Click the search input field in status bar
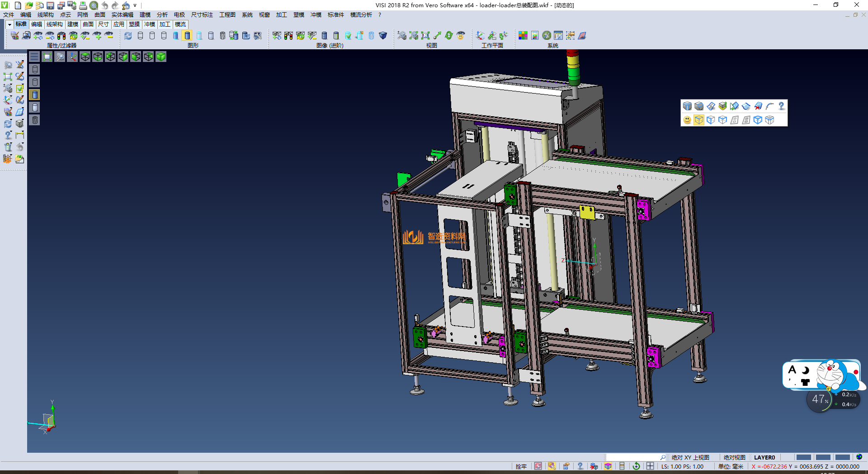868x474 pixels. point(633,457)
